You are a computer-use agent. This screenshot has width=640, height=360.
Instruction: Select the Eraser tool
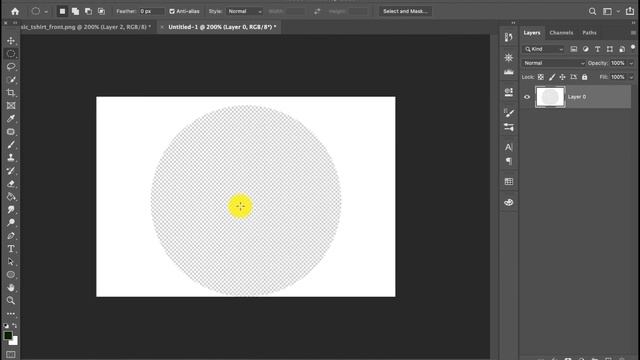[11, 184]
